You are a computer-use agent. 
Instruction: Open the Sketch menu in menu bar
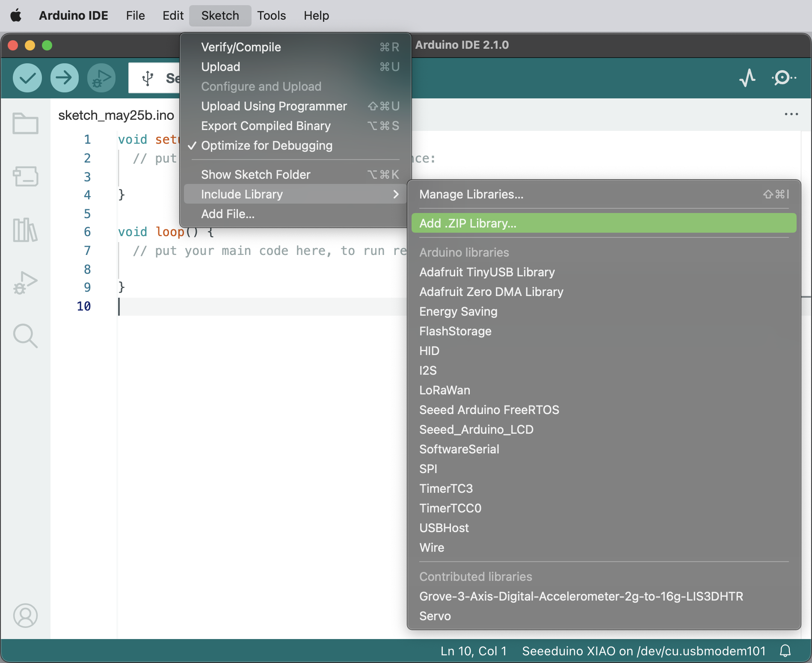point(220,16)
